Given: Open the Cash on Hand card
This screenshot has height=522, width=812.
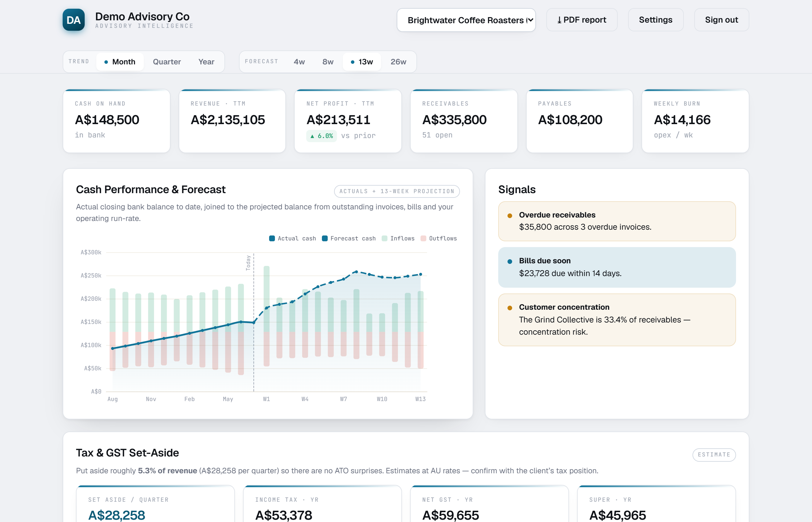Looking at the screenshot, I should coord(117,121).
